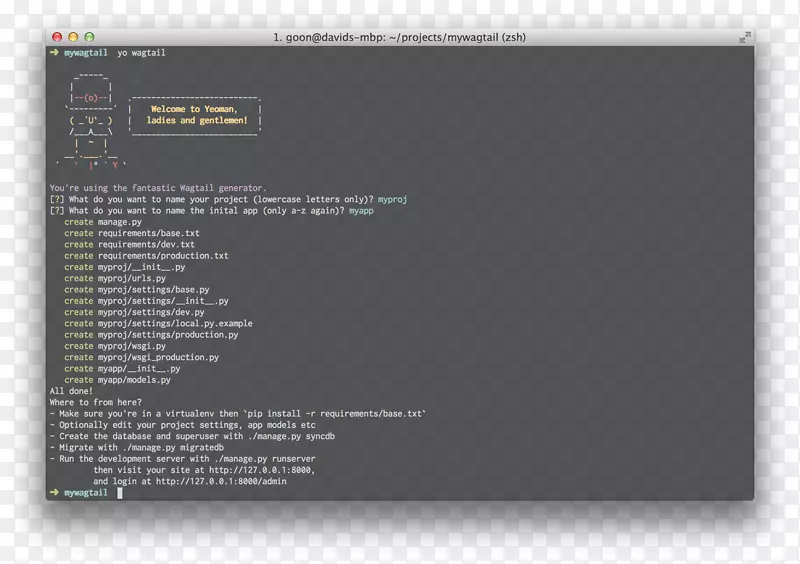
Task: Click the 'http://127.0.0.1:8000,' site URL
Action: point(262,470)
